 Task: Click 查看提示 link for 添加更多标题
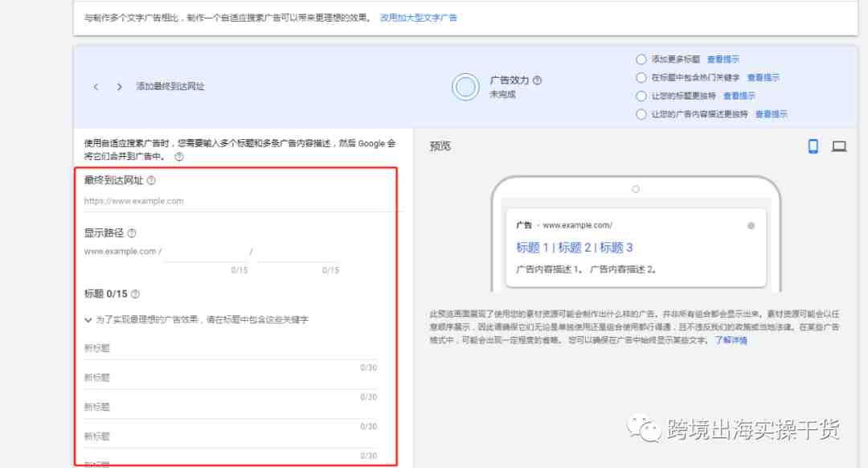point(723,60)
